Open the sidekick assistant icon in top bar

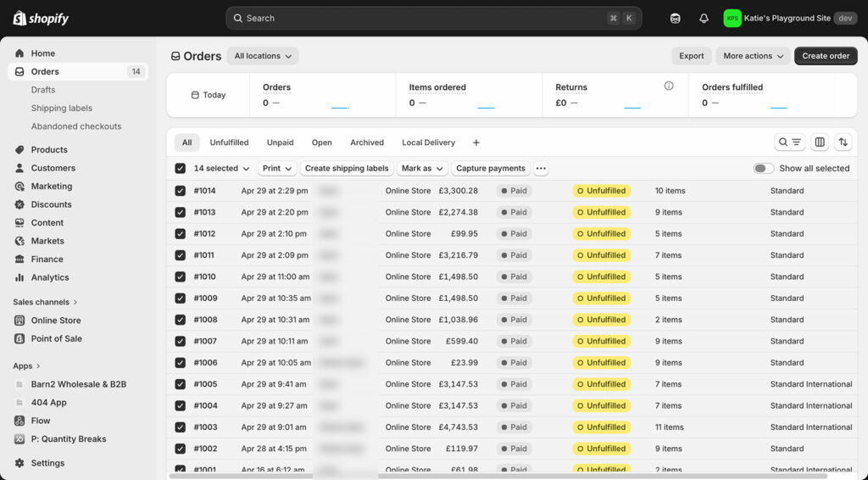point(675,19)
